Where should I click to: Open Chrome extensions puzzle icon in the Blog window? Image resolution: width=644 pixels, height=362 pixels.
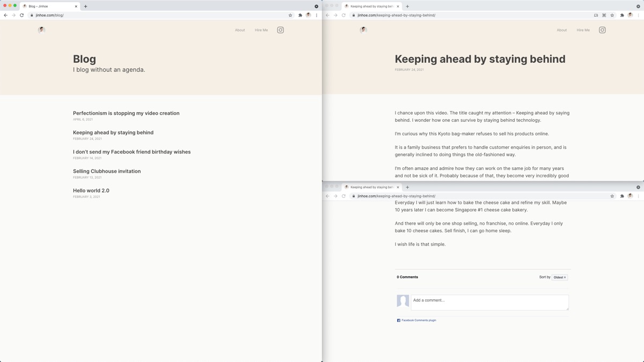(x=300, y=15)
